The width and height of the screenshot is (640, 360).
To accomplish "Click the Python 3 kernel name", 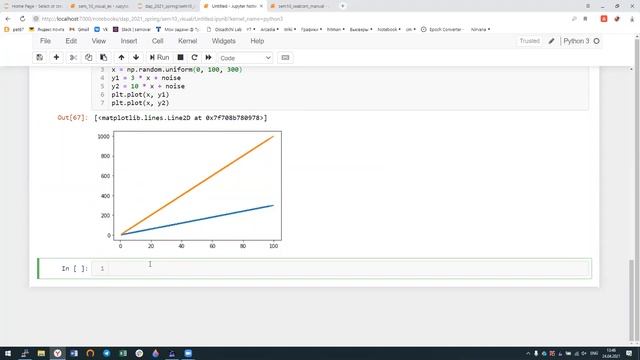I will (x=576, y=41).
